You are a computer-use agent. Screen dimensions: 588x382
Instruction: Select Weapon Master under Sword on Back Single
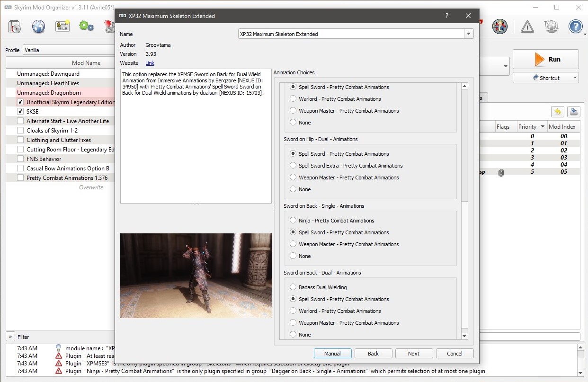pos(293,244)
